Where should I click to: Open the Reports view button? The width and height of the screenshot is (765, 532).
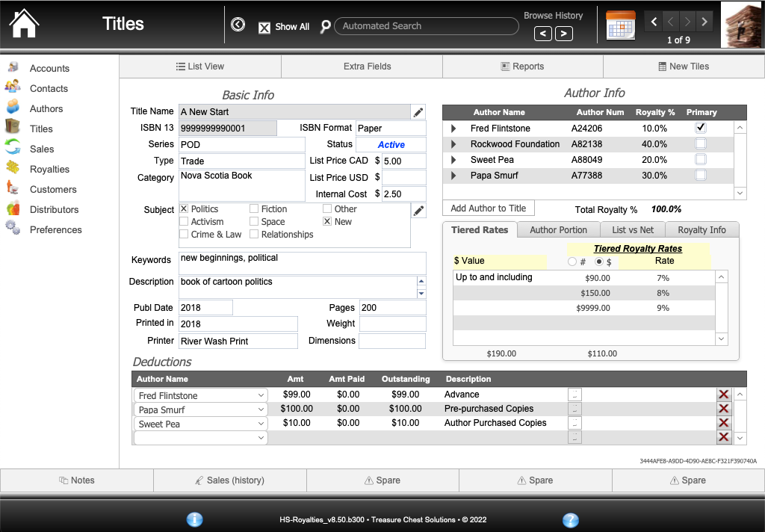pyautogui.click(x=522, y=66)
